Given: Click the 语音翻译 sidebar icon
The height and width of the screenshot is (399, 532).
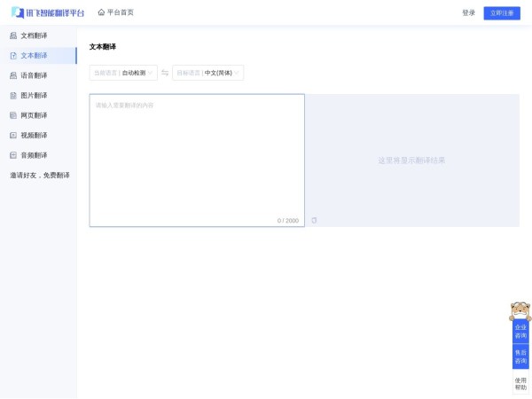Looking at the screenshot, I should point(13,75).
